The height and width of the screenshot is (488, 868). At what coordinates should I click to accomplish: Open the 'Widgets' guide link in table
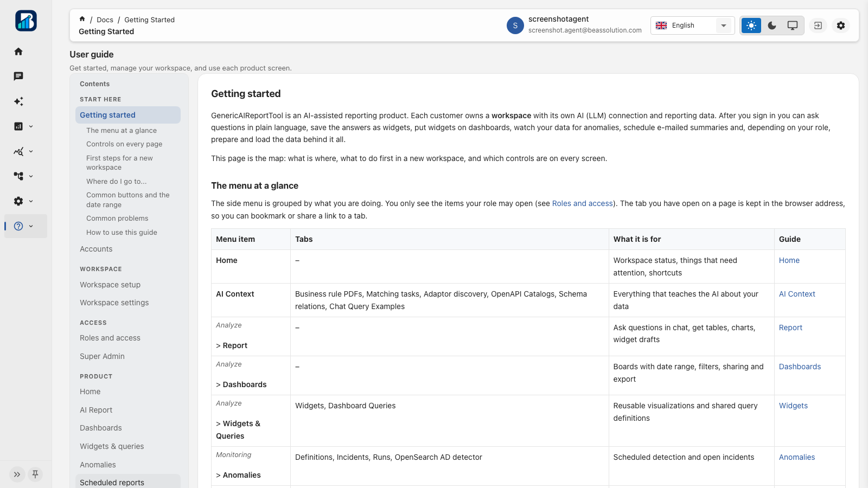[x=793, y=406]
